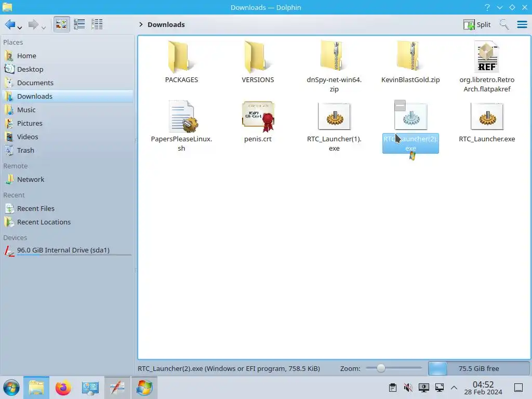Click the Windows flag taskbar icon
This screenshot has width=532, height=399.
[144, 388]
